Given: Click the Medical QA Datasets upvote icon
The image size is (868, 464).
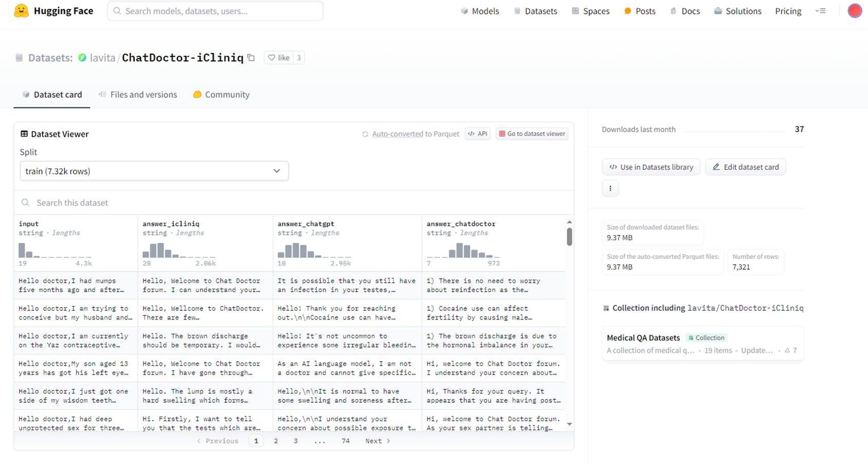Looking at the screenshot, I should click(x=787, y=350).
